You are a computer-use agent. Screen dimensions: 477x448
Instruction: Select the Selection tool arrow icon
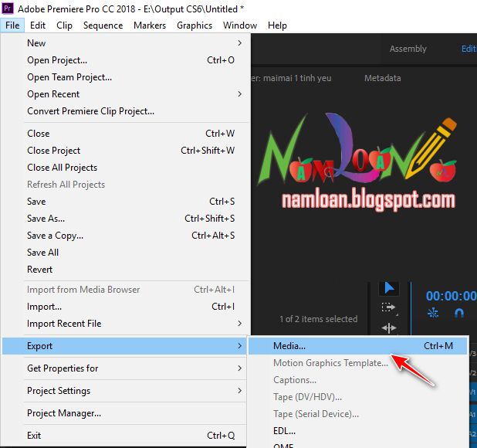(x=389, y=287)
